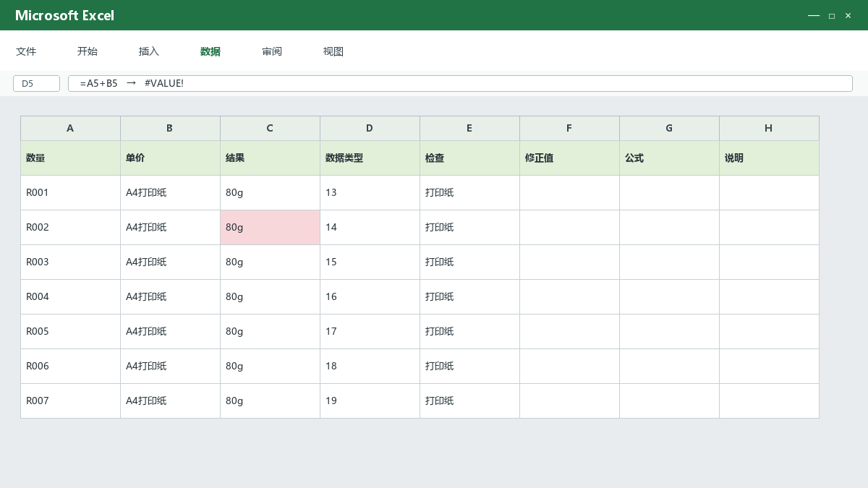Select the 数据 tab

210,51
